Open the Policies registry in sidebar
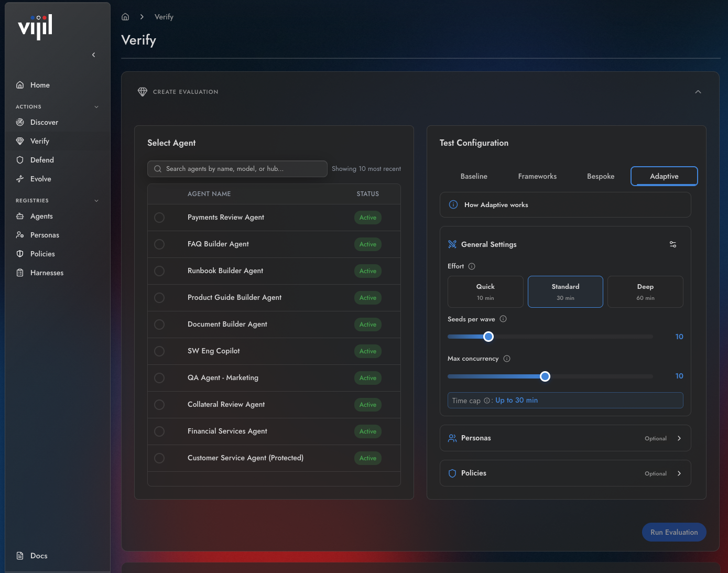This screenshot has height=573, width=728. coord(58,254)
